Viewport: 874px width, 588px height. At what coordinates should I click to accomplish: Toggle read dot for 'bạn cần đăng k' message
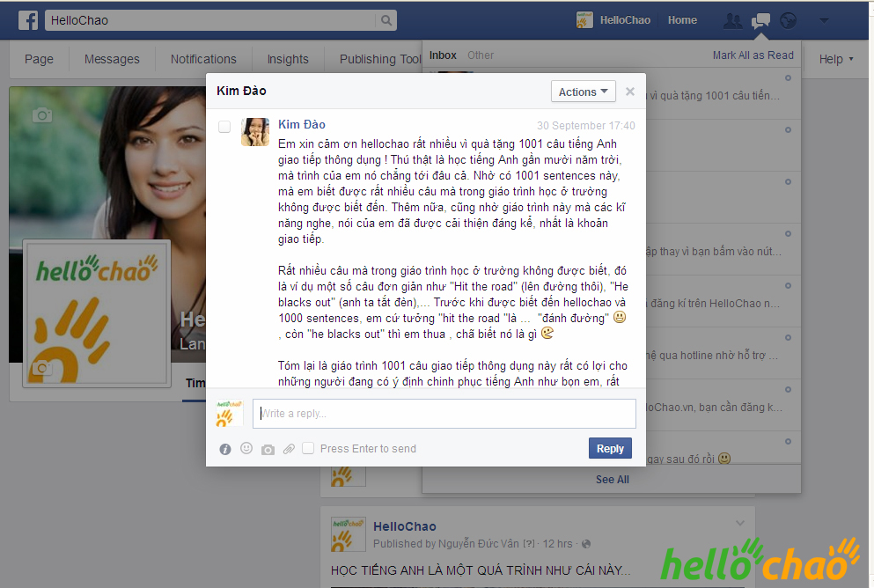pos(788,390)
